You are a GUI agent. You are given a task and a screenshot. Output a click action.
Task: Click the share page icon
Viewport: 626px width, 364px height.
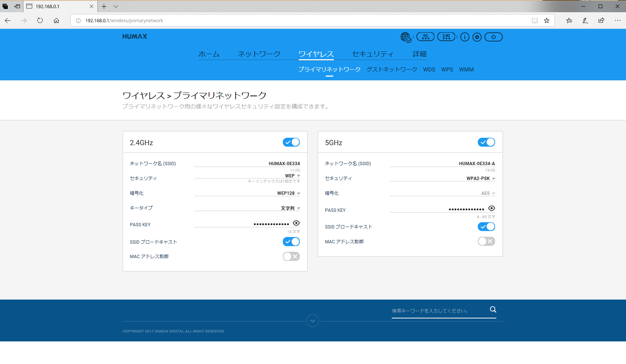click(x=602, y=20)
